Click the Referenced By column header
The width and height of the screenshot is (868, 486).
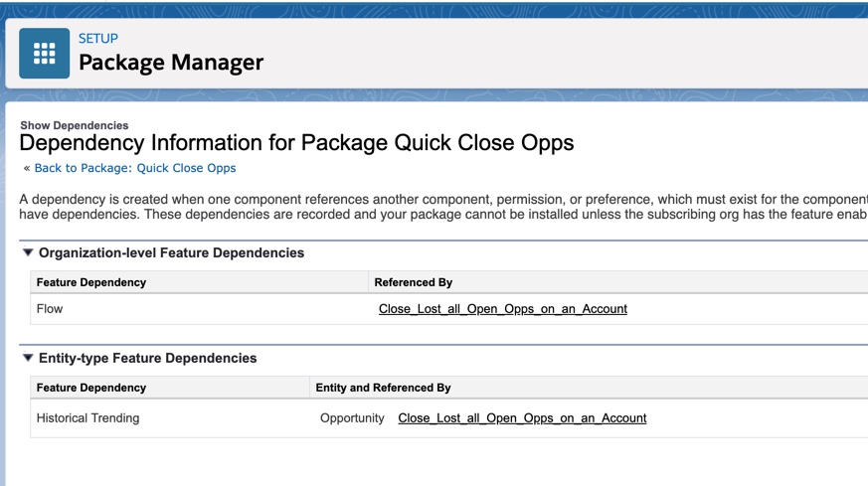click(x=413, y=282)
